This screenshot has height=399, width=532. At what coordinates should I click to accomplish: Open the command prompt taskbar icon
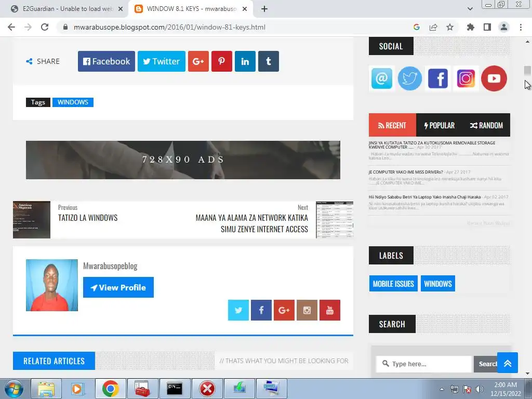(175, 389)
